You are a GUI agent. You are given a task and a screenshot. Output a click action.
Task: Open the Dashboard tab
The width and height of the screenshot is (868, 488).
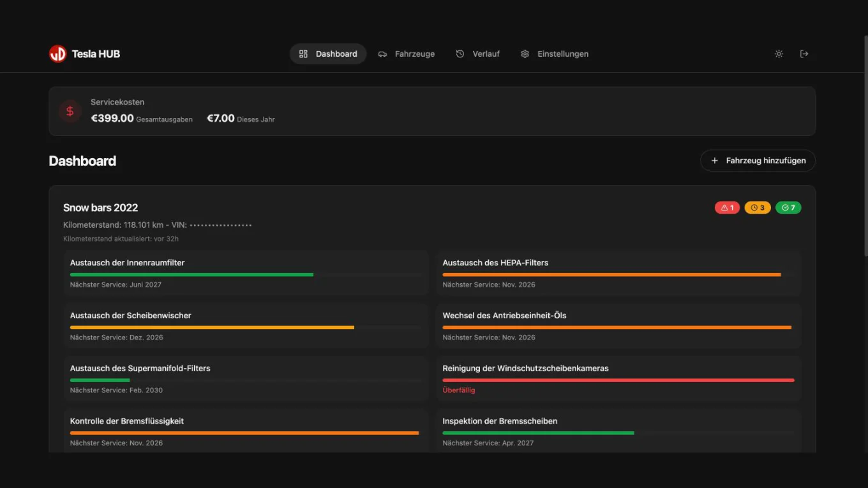tap(328, 54)
